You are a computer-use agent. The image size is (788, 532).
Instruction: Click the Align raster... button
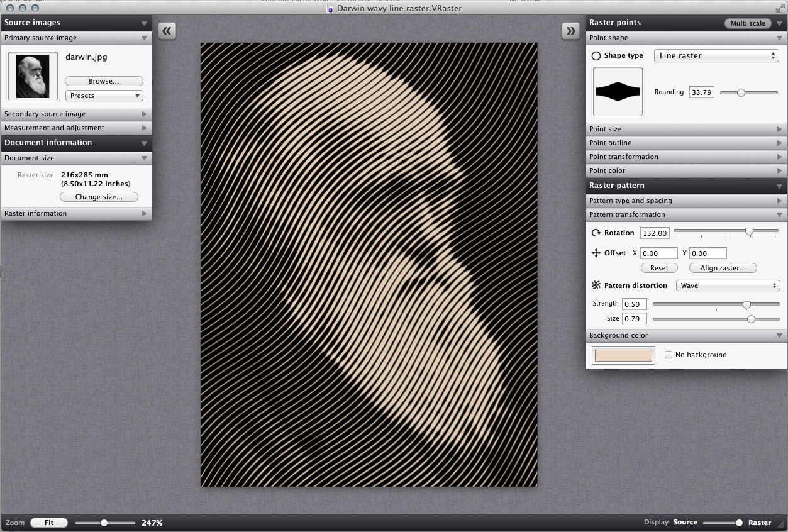tap(723, 268)
